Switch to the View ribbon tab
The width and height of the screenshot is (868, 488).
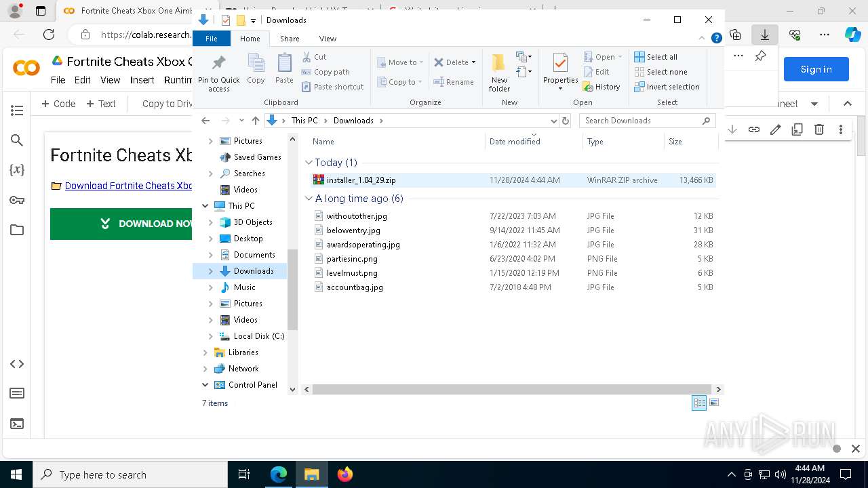pos(328,39)
